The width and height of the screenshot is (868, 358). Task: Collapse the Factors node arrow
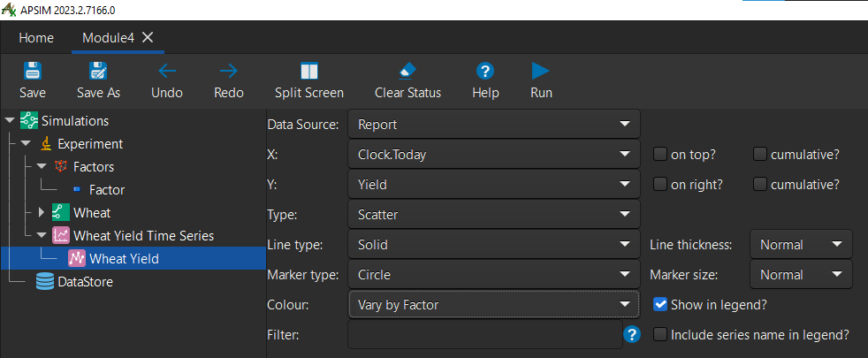coord(42,166)
